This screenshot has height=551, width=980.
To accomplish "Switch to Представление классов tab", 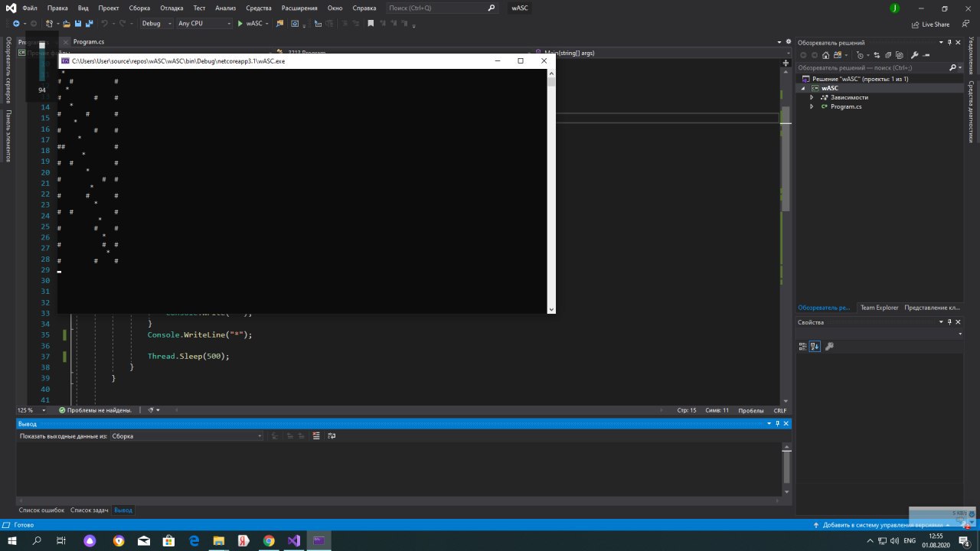I will click(x=932, y=308).
